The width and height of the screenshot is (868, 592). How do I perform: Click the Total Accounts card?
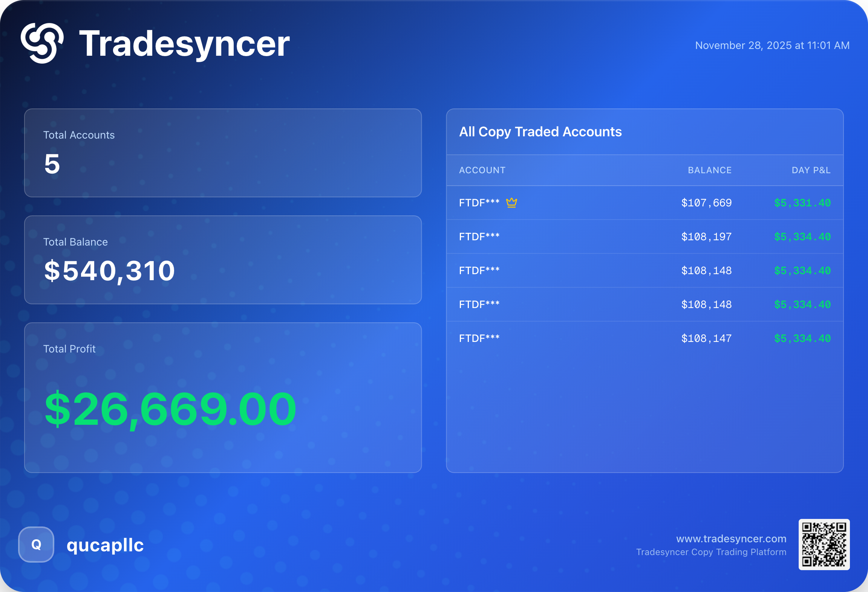pyautogui.click(x=223, y=153)
